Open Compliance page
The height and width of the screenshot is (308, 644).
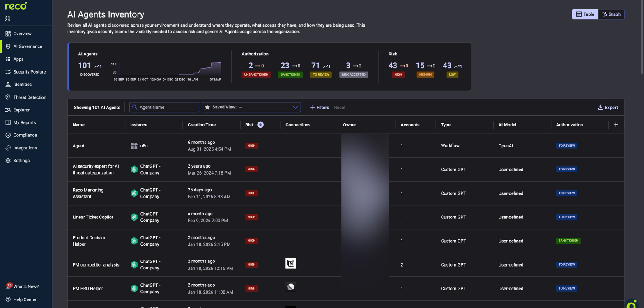click(25, 135)
